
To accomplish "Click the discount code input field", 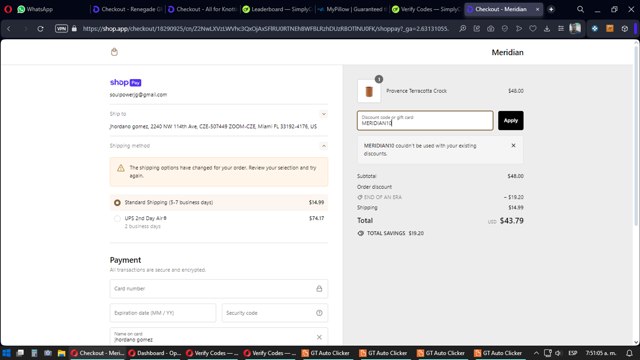I will click(x=425, y=120).
